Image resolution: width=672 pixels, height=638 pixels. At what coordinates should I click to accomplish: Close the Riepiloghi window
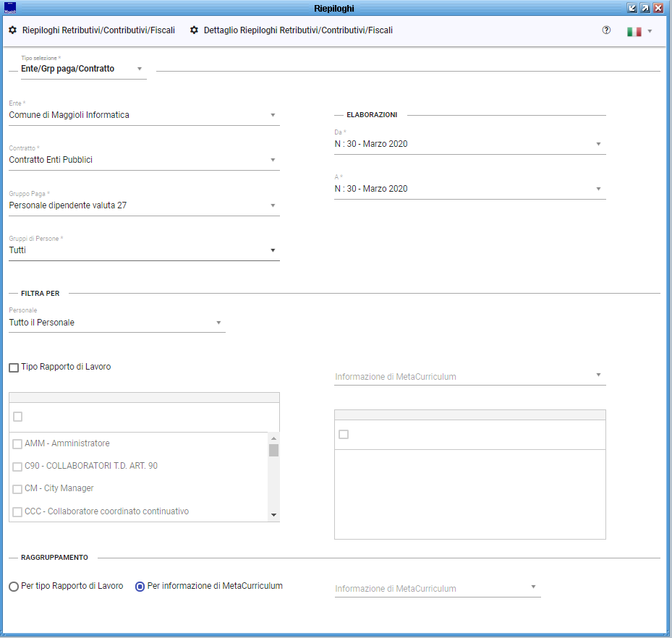point(658,8)
